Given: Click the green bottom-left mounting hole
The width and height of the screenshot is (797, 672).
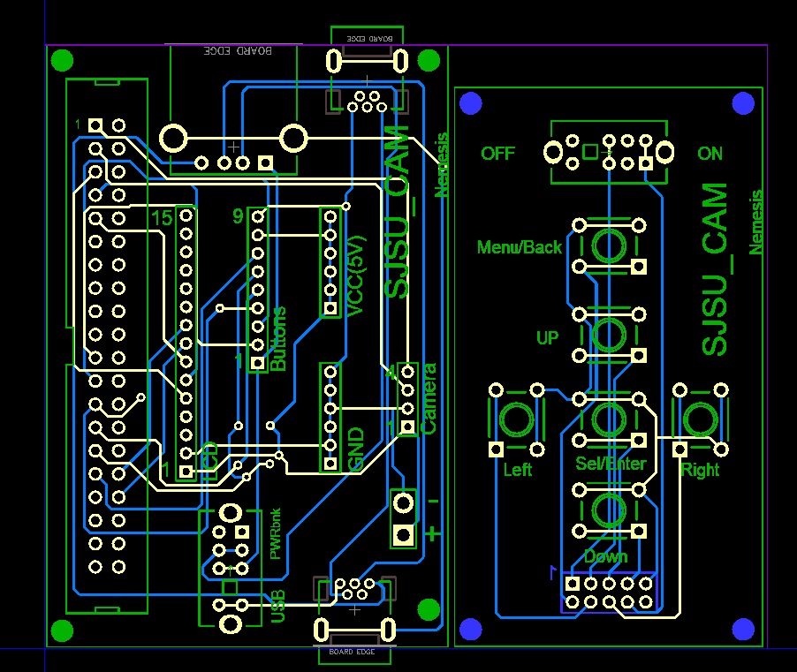Looking at the screenshot, I should [63, 630].
